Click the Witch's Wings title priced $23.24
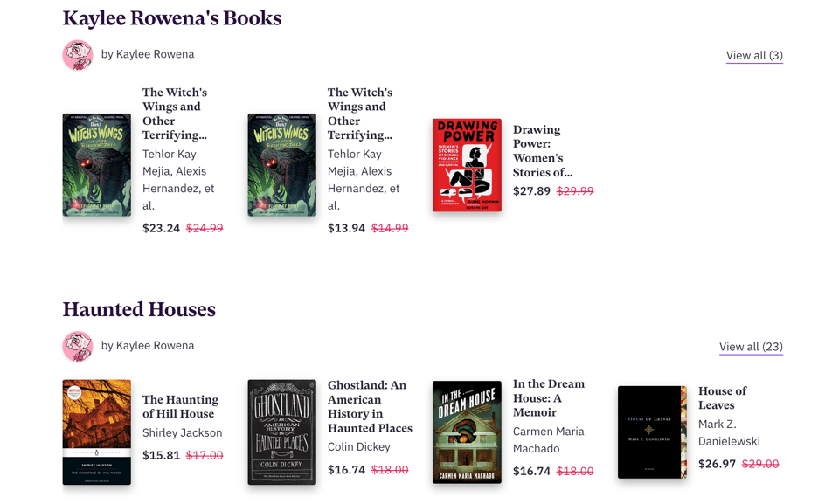This screenshot has height=504, width=839. point(175,114)
